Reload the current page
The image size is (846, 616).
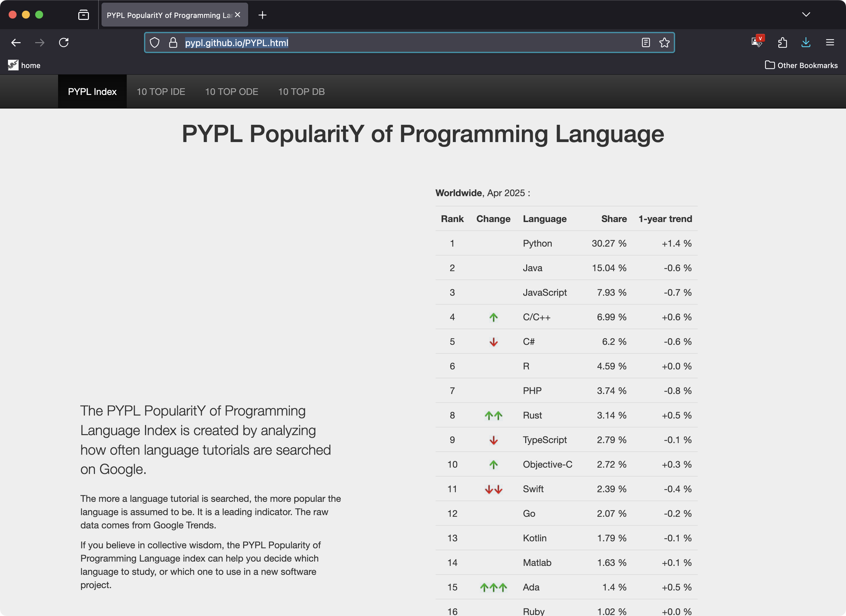pos(64,42)
